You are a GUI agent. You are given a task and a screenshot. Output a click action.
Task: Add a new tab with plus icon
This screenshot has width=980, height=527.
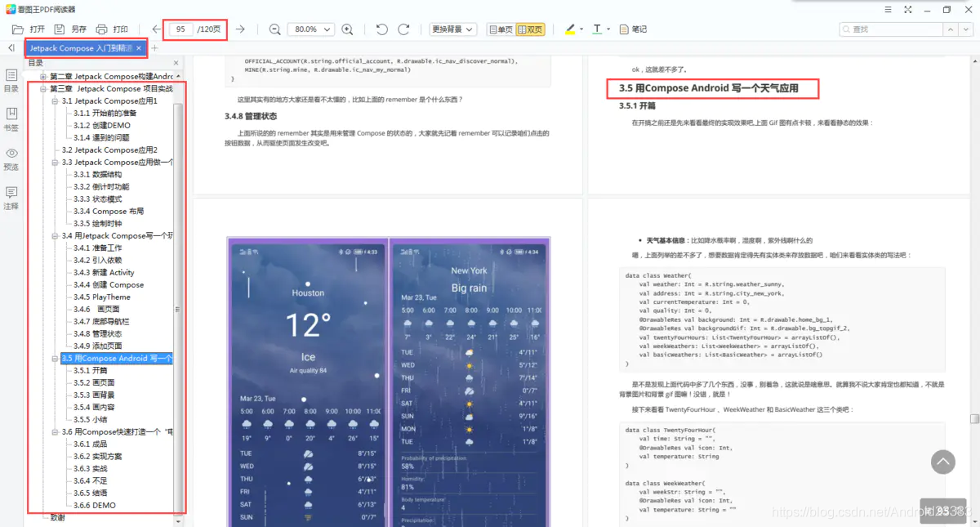[x=154, y=48]
